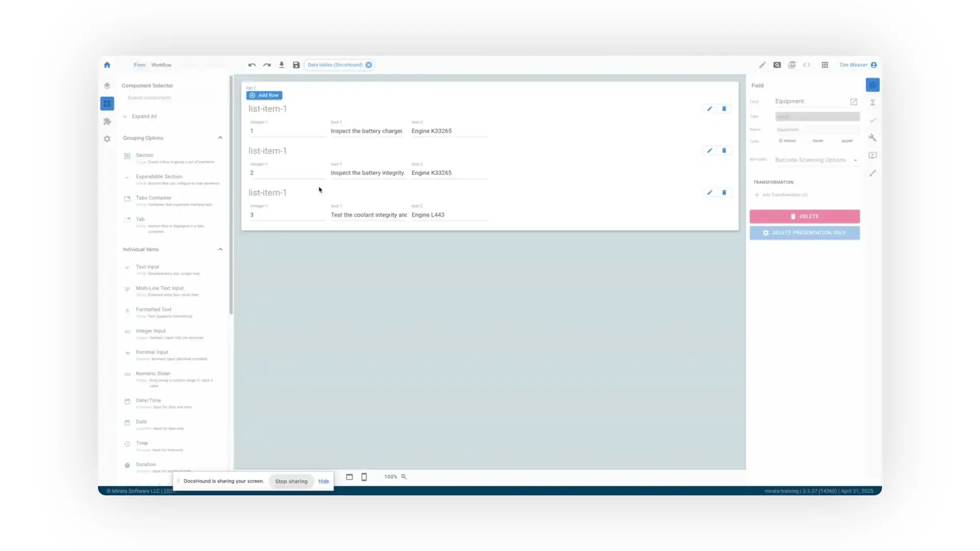Select the mixed case radio button
This screenshot has height=551, width=980.
click(780, 141)
